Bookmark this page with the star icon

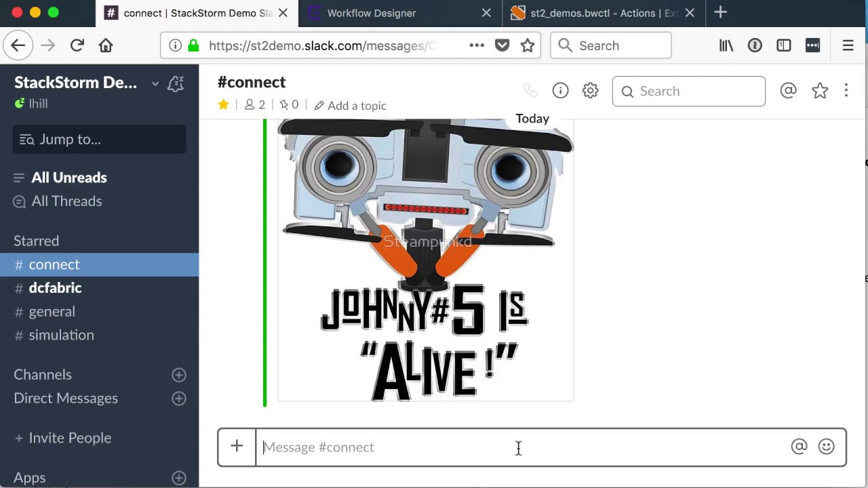coord(528,45)
